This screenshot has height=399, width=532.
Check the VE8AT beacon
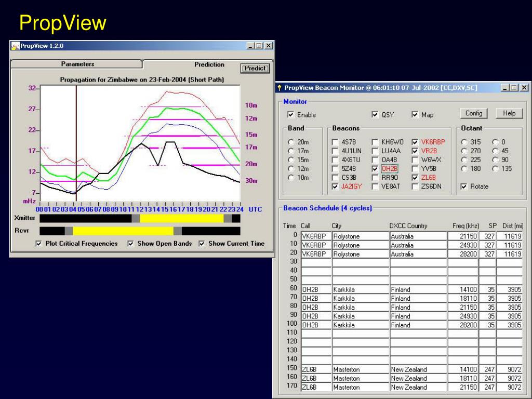pyautogui.click(x=375, y=187)
